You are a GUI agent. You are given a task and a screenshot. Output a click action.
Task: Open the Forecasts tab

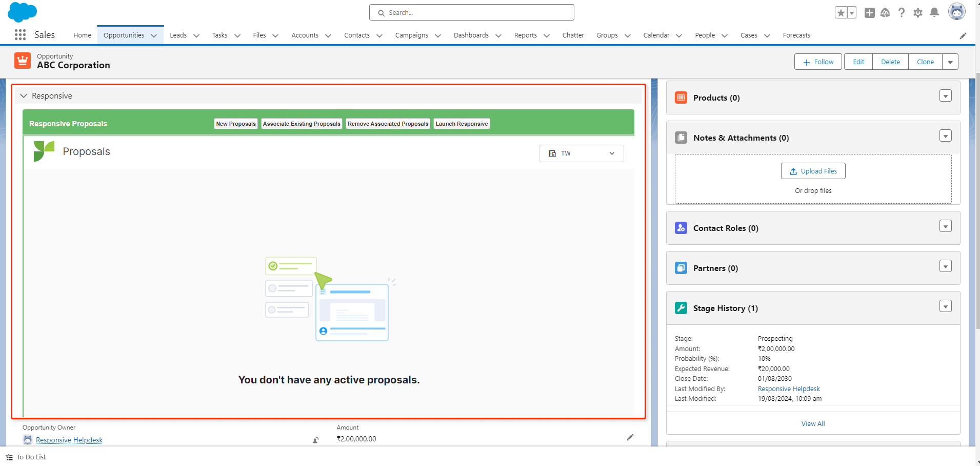(x=796, y=35)
